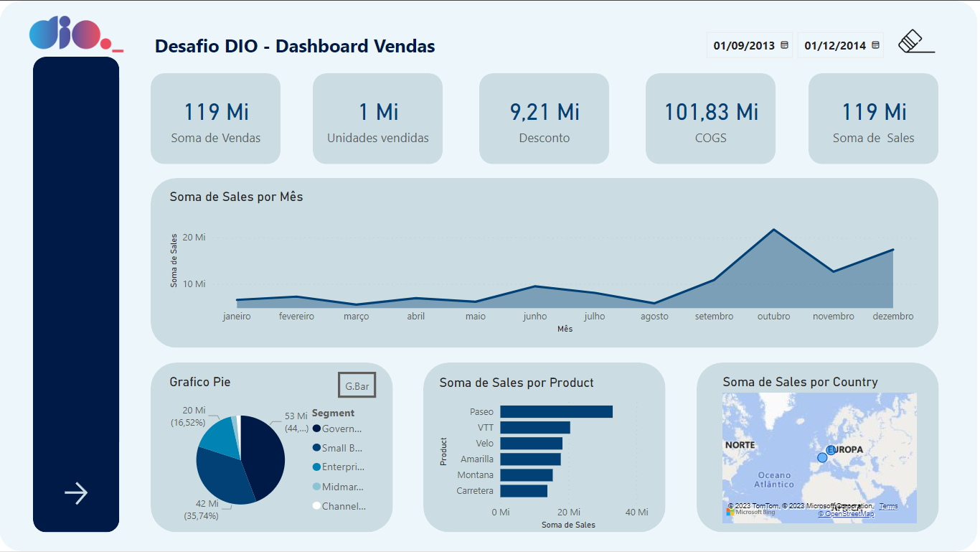Switch the pie chart using the G.Bar button

(357, 385)
